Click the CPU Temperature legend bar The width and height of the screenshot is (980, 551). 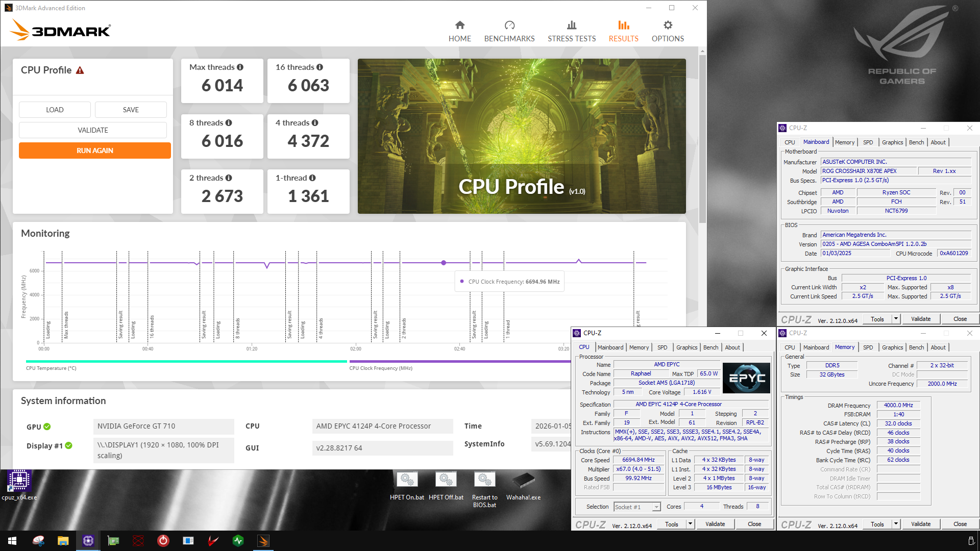pyautogui.click(x=186, y=361)
